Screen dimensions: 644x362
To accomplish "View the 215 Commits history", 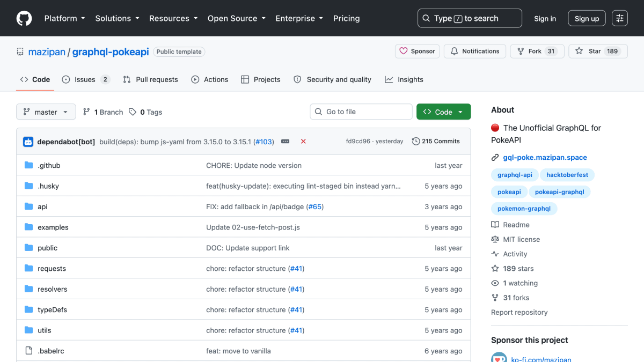I will pos(436,142).
